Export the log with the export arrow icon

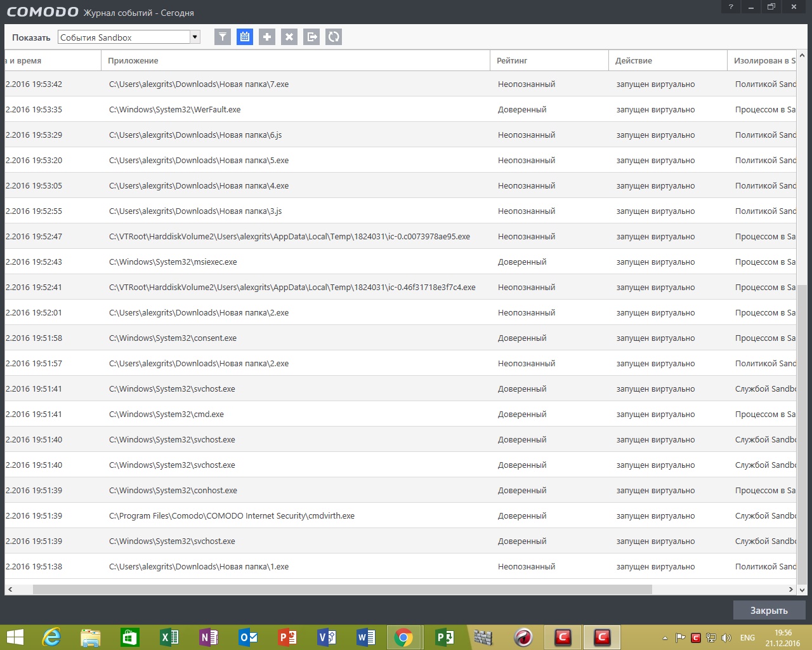(x=311, y=37)
